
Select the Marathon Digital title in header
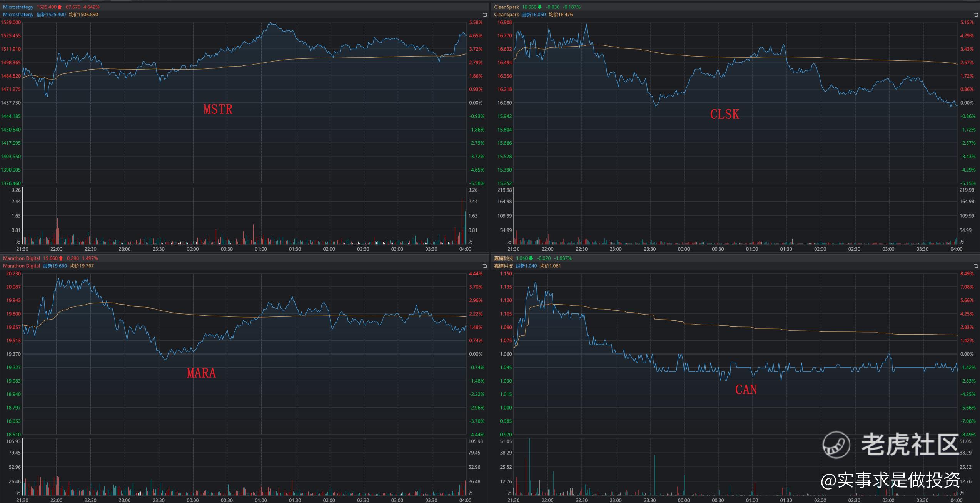(22, 258)
